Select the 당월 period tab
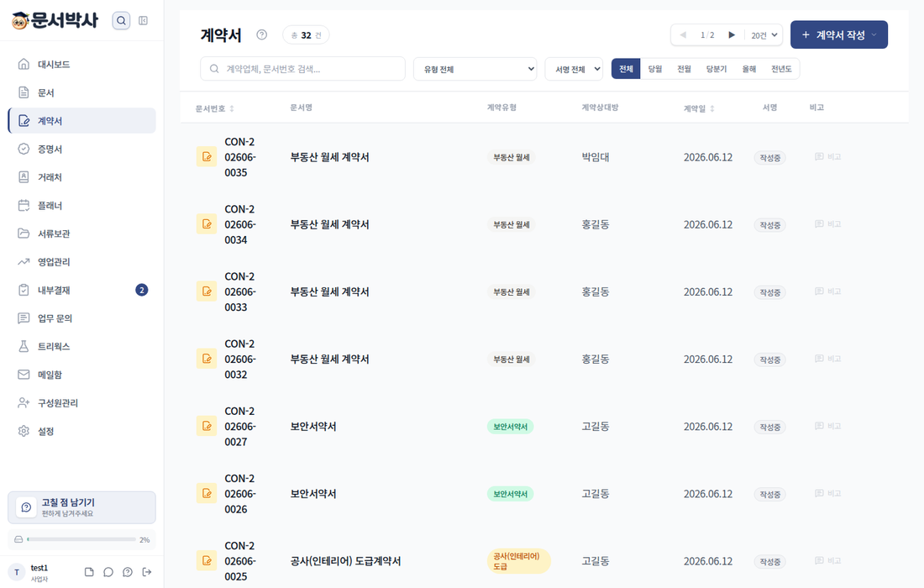 pos(654,69)
